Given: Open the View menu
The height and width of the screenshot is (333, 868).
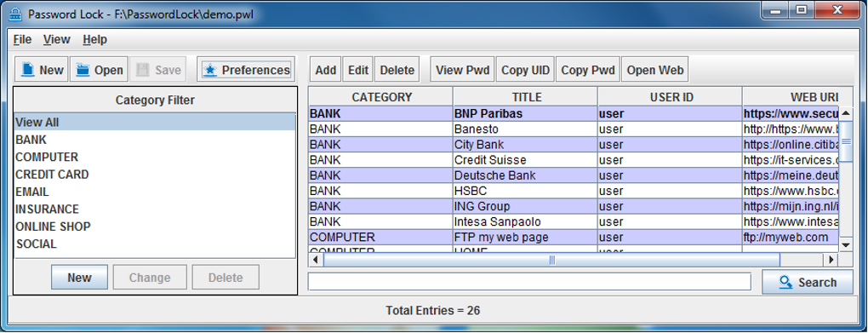Looking at the screenshot, I should (57, 39).
